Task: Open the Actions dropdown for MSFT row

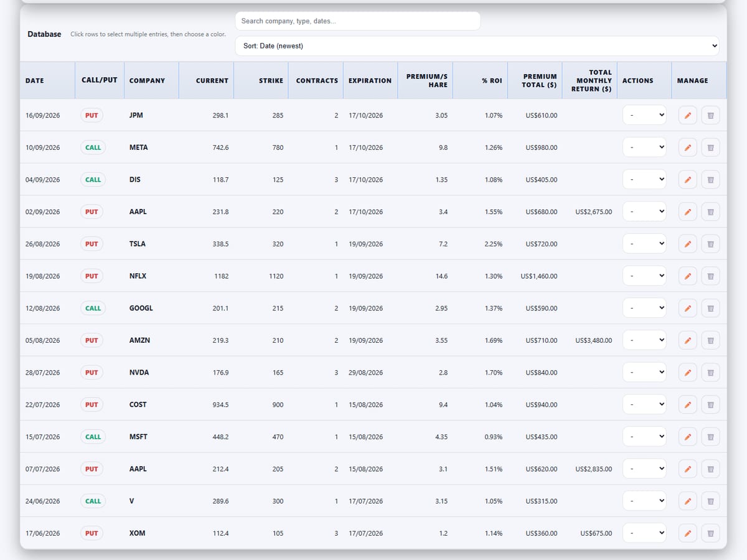Action: click(x=644, y=437)
